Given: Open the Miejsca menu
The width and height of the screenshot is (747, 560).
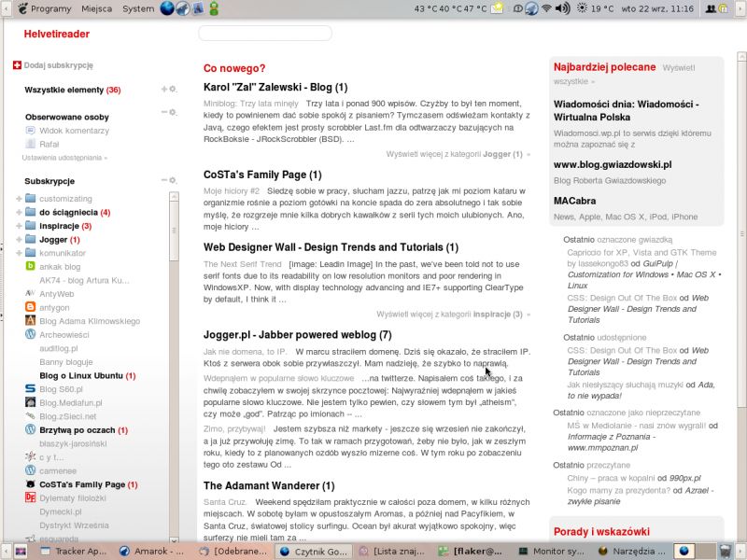Looking at the screenshot, I should [97, 8].
